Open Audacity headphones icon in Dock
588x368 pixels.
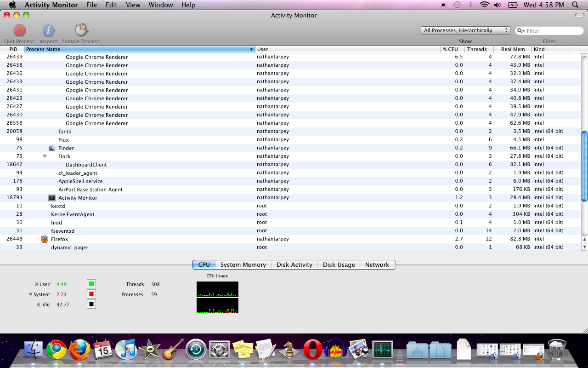(336, 349)
